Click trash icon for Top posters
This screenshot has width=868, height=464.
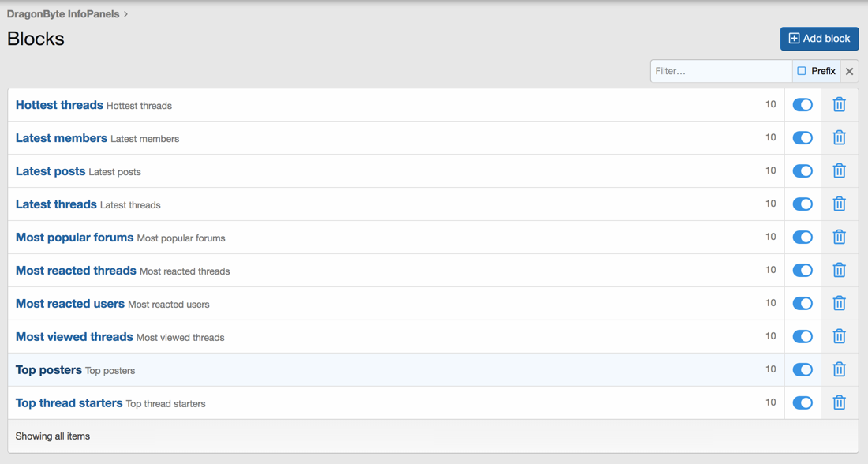[839, 370]
